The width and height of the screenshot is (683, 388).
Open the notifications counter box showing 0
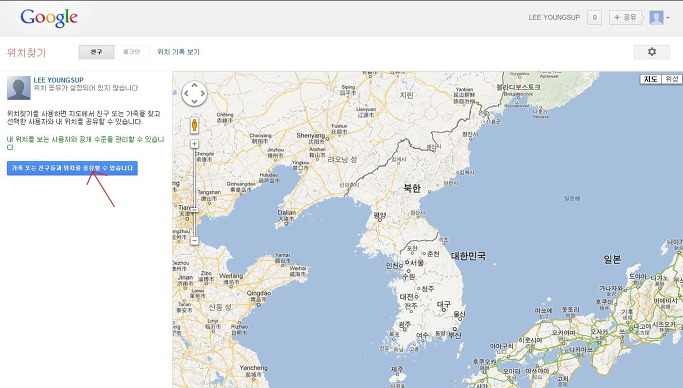pos(594,17)
